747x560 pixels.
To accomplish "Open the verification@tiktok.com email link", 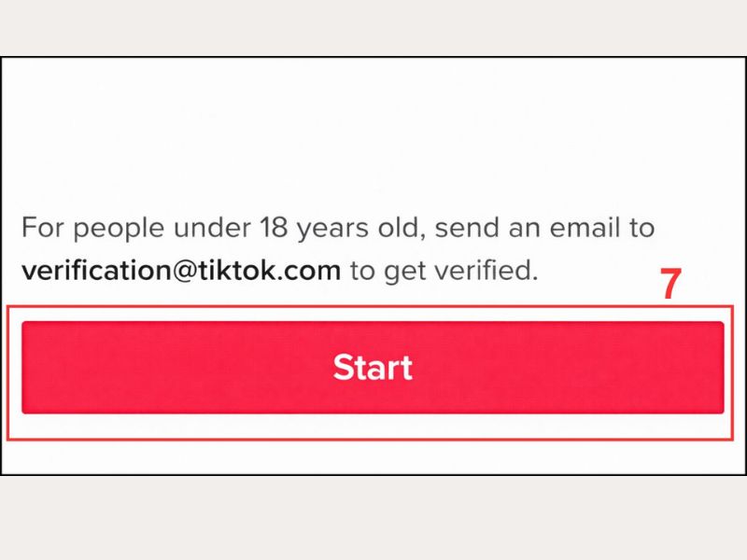I will point(180,272).
